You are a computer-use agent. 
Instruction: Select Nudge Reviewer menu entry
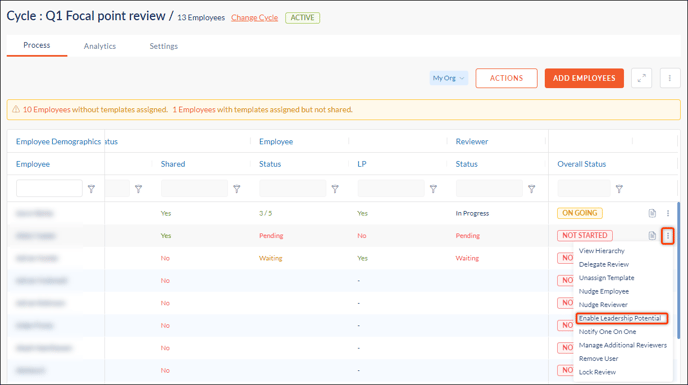(x=603, y=305)
